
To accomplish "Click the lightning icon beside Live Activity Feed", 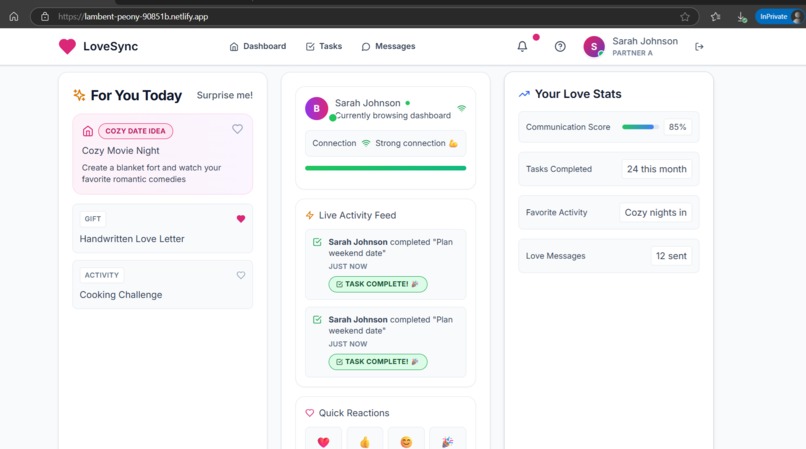I will pos(309,215).
